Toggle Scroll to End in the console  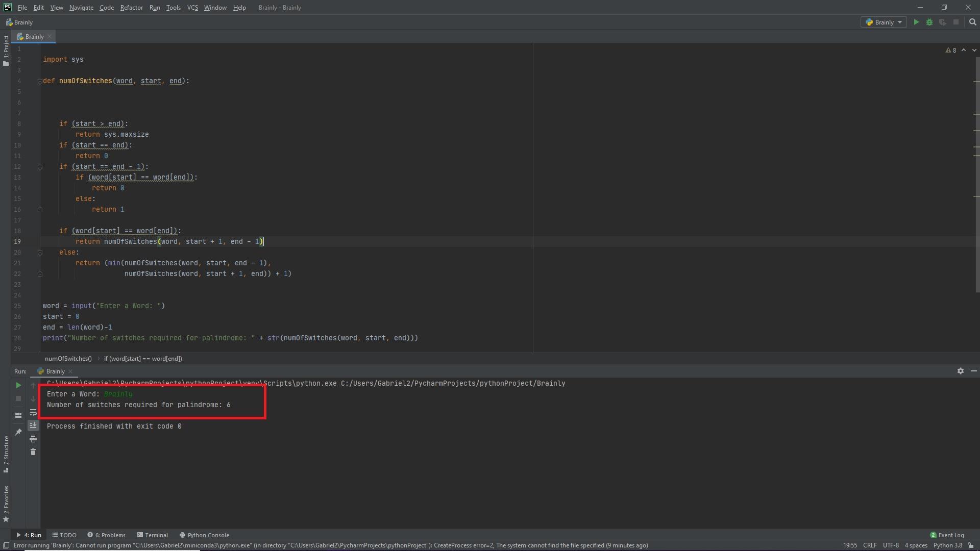(33, 425)
